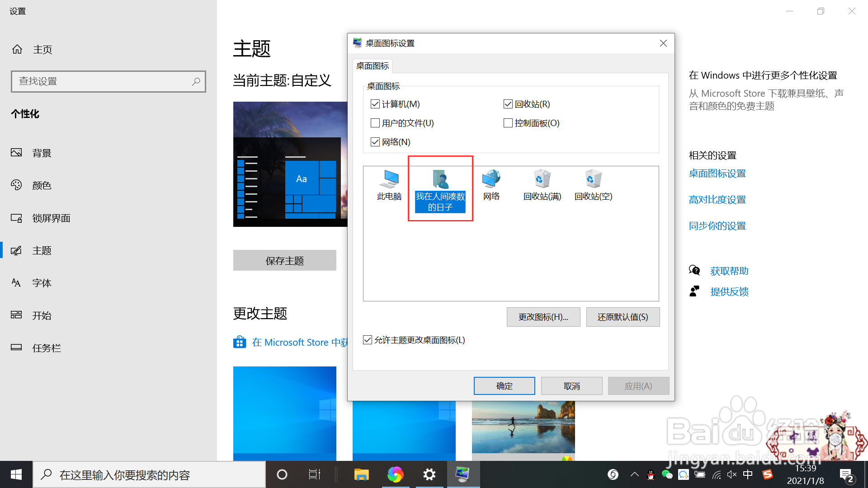The width and height of the screenshot is (868, 488).
Task: Click the 查找设置 search field
Action: tap(104, 81)
